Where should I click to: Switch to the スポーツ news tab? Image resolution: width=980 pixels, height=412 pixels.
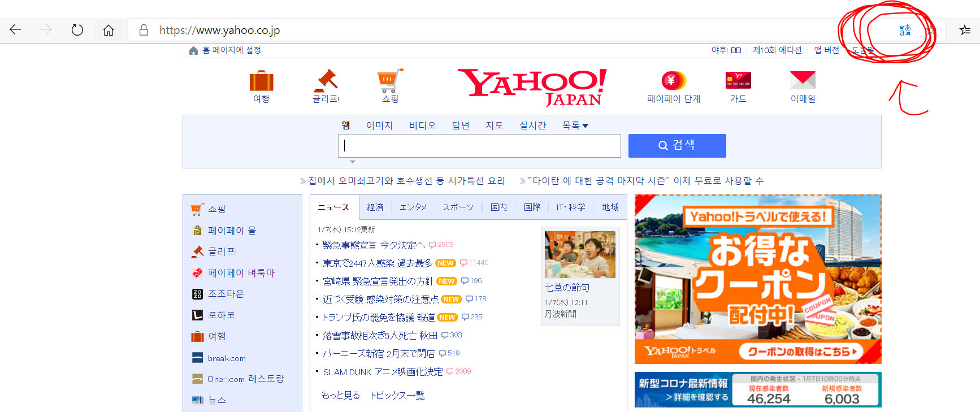pos(458,207)
